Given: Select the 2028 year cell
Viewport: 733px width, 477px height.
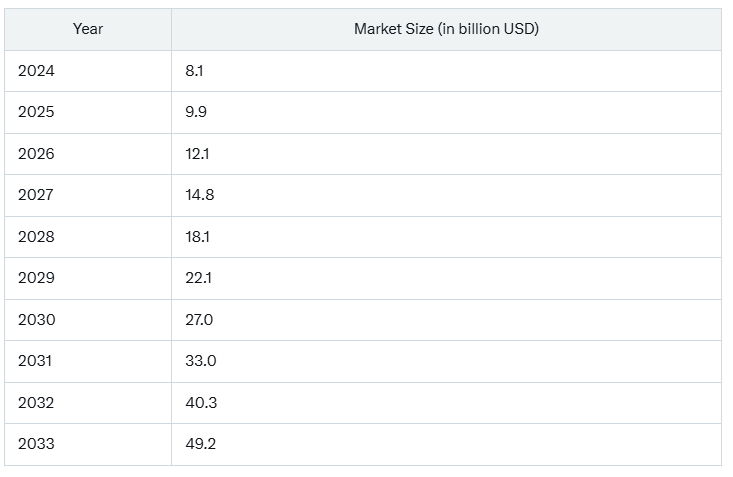Looking at the screenshot, I should click(36, 237).
